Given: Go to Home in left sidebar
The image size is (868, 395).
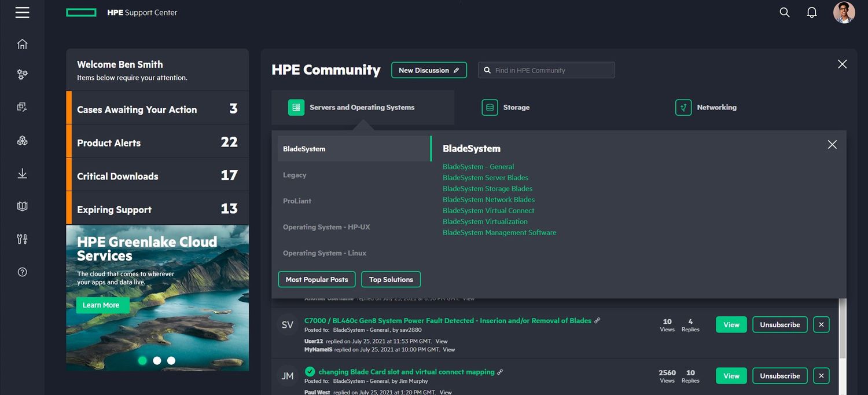Looking at the screenshot, I should click(22, 44).
